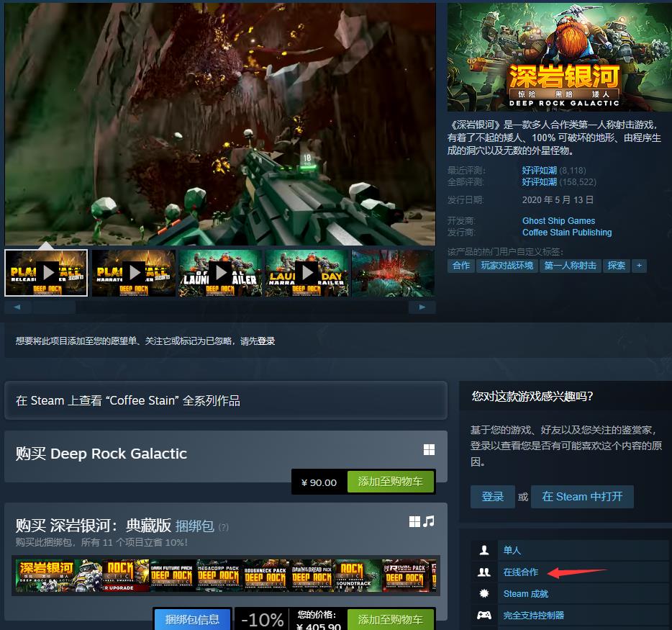Viewport: 672px width, 630px height.
Task: Open the 单人 feature link
Action: tap(512, 550)
